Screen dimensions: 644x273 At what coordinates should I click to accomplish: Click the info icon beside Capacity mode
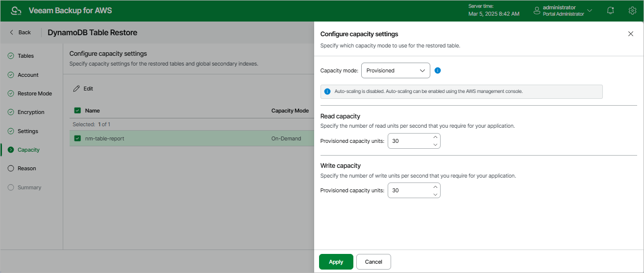tap(438, 70)
